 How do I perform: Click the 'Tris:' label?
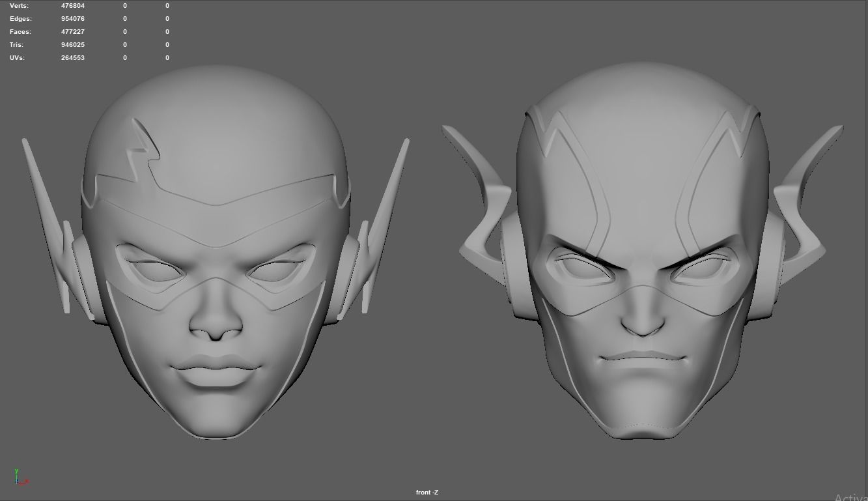tap(16, 44)
